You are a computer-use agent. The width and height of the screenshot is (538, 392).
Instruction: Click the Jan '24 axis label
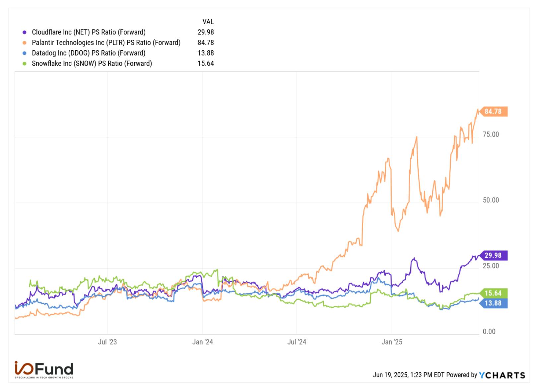tap(203, 342)
